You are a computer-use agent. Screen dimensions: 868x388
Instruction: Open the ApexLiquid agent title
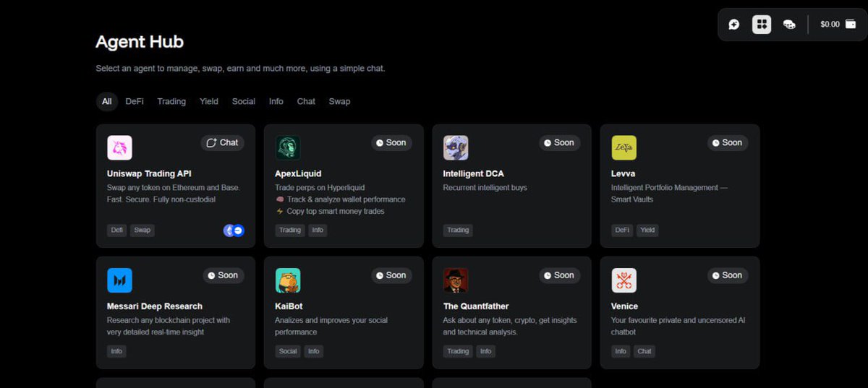[298, 174]
